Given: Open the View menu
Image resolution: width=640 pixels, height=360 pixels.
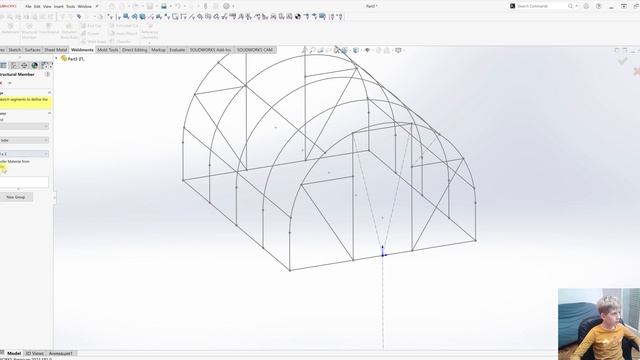Looking at the screenshot, I should click(47, 7).
